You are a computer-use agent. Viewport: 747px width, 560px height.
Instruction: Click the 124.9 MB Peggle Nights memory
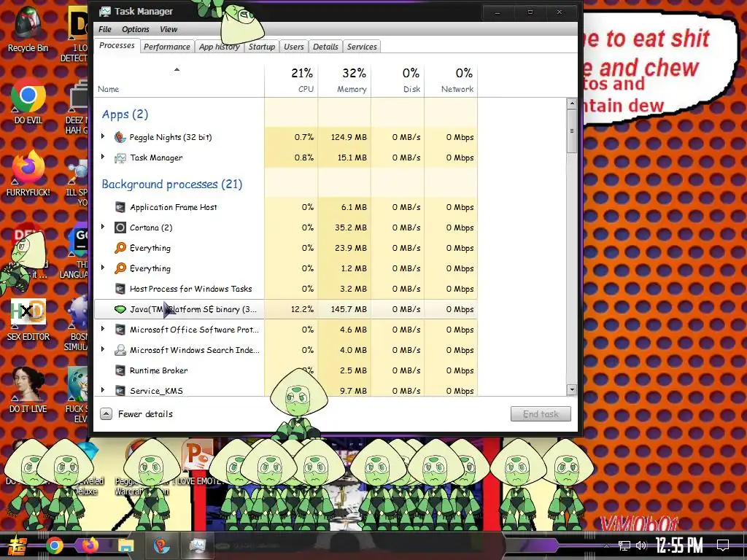(x=349, y=137)
